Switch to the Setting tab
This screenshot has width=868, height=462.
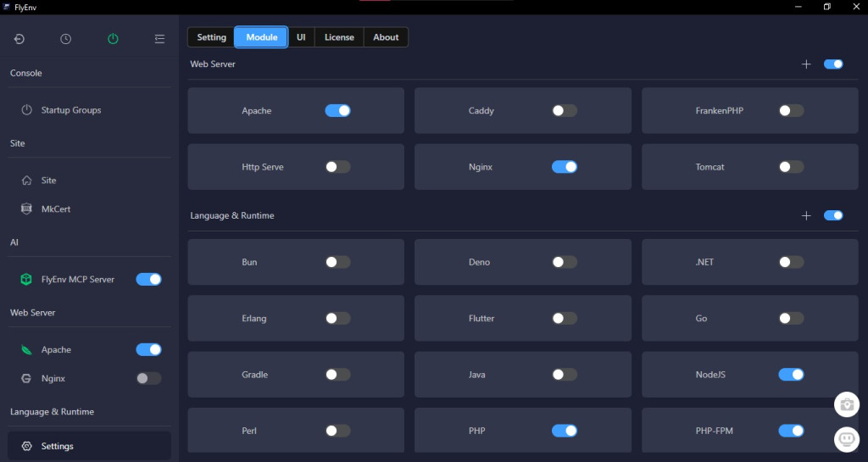211,37
